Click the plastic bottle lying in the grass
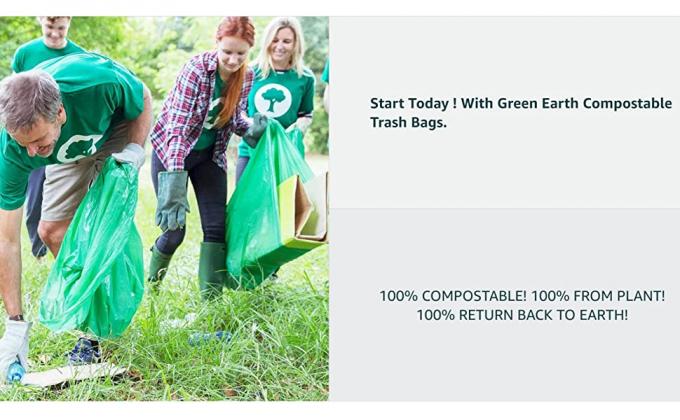 click(x=210, y=338)
